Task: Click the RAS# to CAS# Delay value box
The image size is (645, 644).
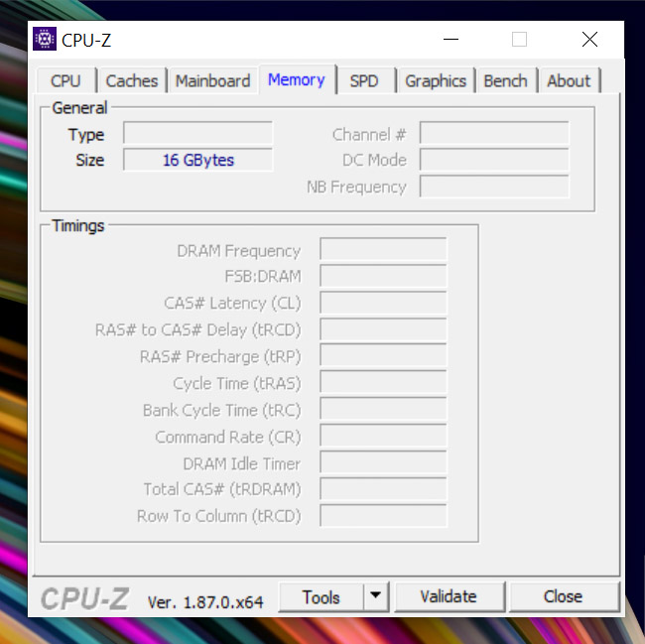Action: 383,329
